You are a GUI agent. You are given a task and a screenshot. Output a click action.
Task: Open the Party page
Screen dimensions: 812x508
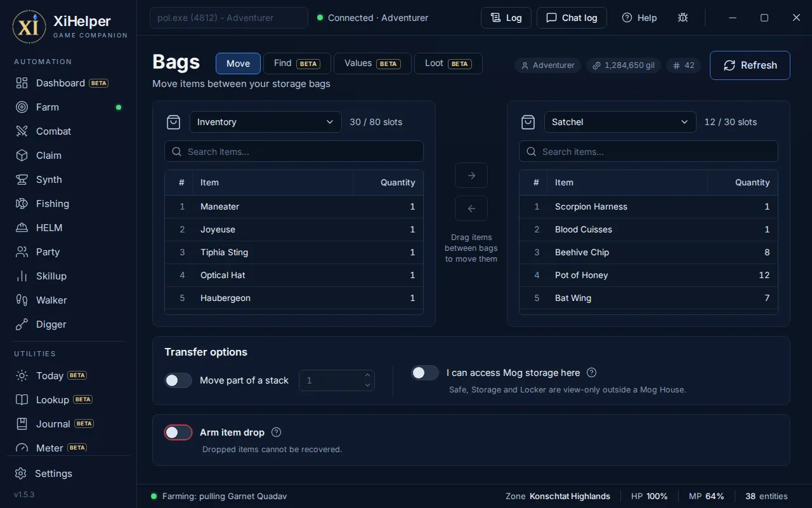68,252
